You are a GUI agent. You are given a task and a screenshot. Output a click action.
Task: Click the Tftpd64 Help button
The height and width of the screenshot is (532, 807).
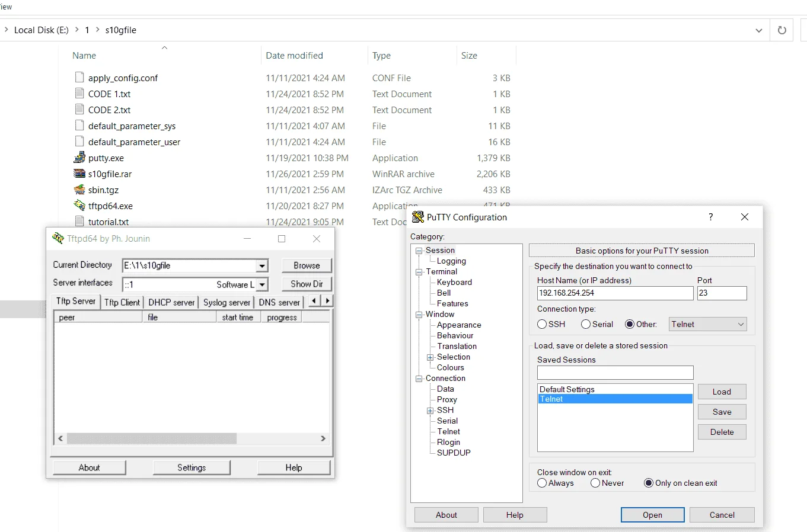tap(294, 467)
